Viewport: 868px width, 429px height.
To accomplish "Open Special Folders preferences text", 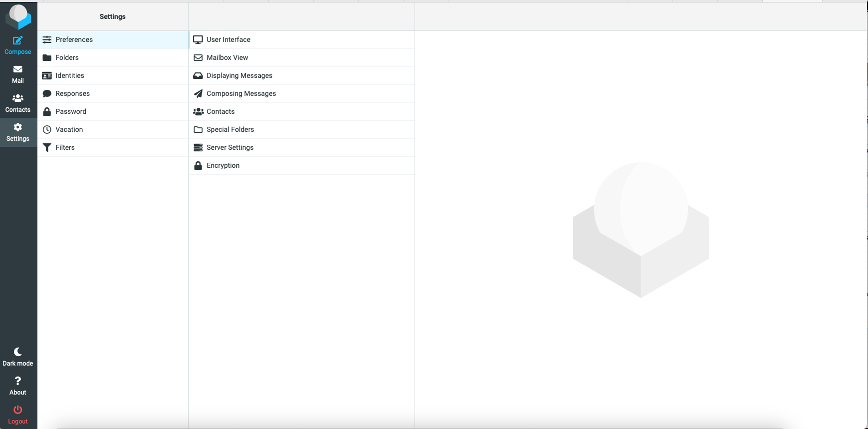I will click(x=230, y=129).
